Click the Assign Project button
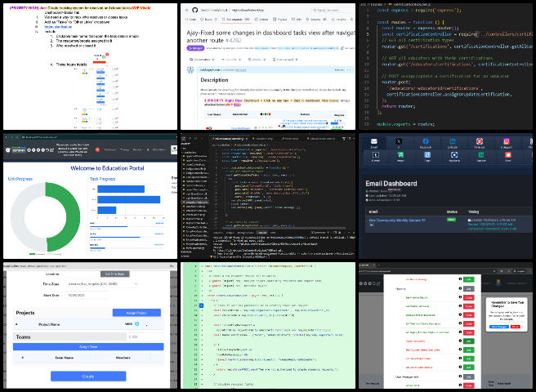Screen dimensions: 536x392 136,313
